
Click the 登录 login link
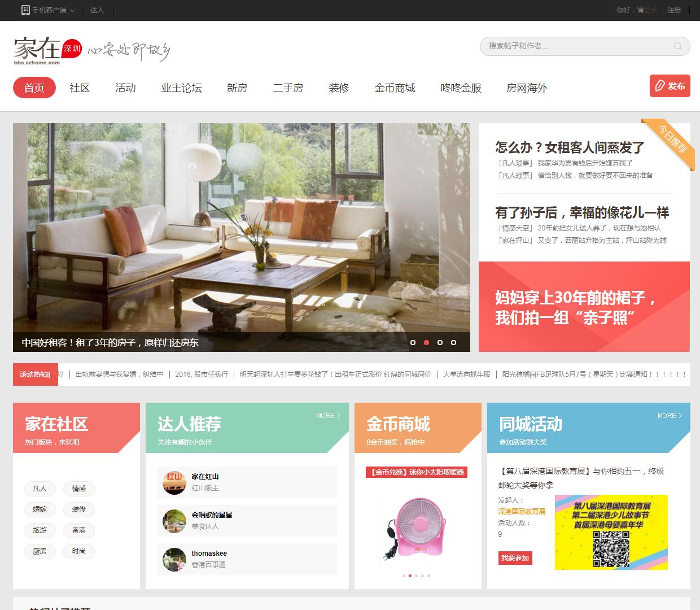(651, 10)
